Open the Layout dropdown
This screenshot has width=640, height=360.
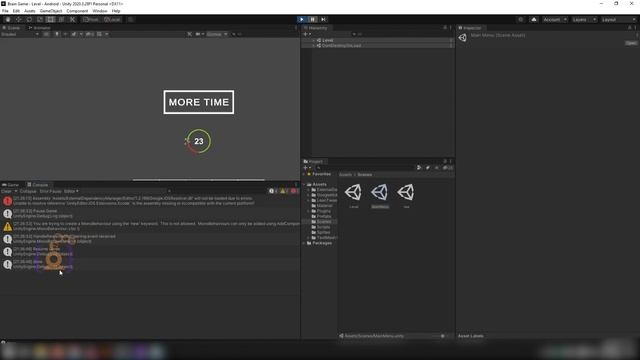pos(618,19)
